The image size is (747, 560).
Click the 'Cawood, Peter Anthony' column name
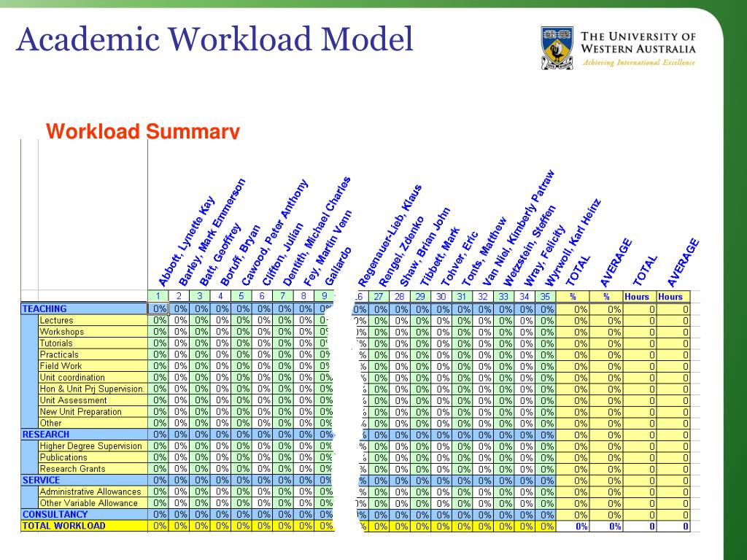[274, 233]
